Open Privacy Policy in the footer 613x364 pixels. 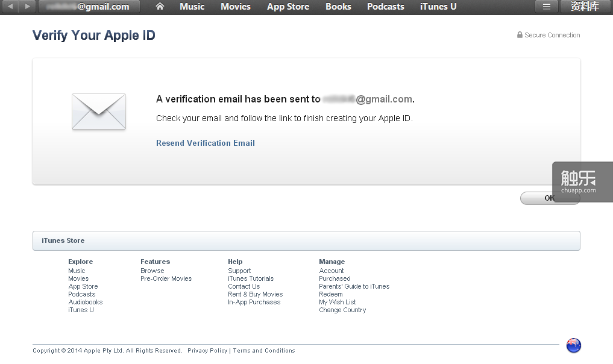(207, 350)
